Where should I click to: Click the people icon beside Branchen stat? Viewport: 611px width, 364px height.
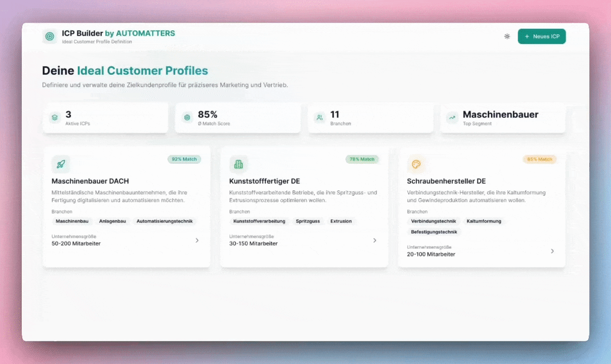click(320, 118)
